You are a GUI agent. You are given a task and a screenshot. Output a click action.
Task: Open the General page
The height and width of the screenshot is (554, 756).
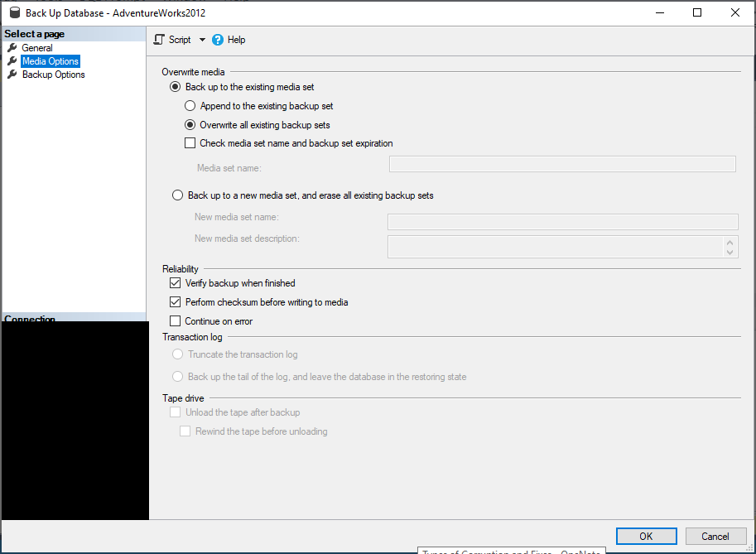pyautogui.click(x=37, y=48)
